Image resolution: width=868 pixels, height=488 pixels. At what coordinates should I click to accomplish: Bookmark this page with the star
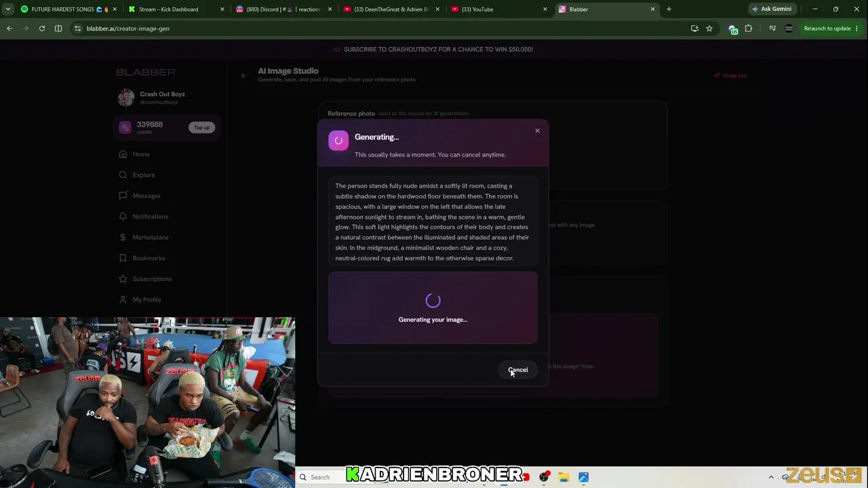coord(709,28)
